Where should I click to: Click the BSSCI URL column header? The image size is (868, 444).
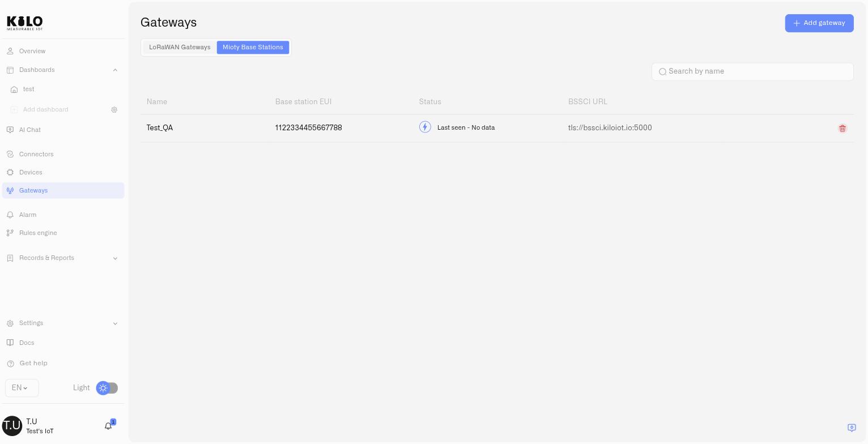click(588, 102)
